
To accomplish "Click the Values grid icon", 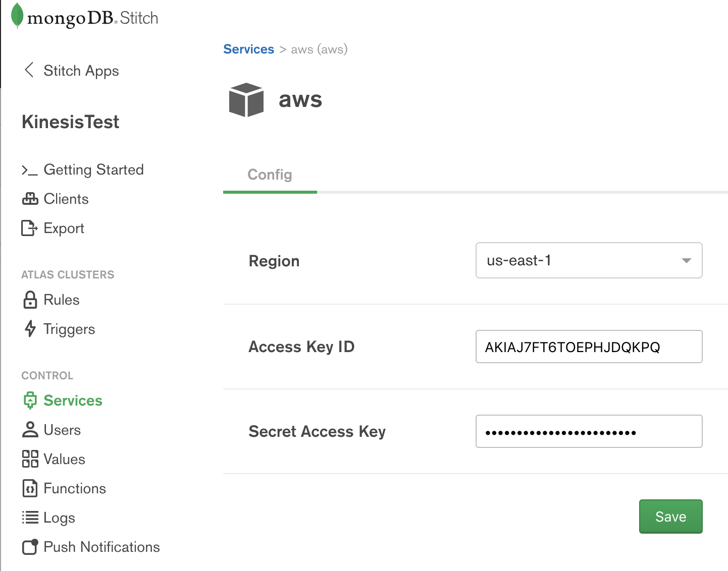I will point(30,459).
